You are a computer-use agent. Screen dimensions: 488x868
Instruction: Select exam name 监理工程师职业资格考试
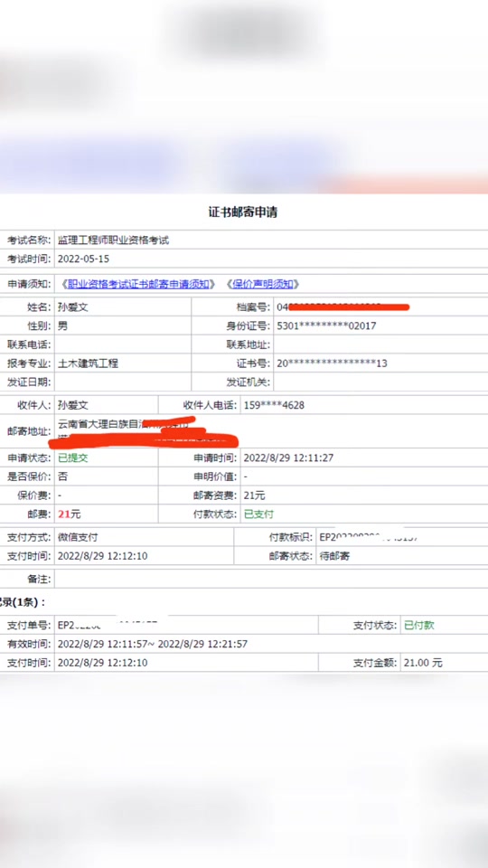tap(114, 241)
